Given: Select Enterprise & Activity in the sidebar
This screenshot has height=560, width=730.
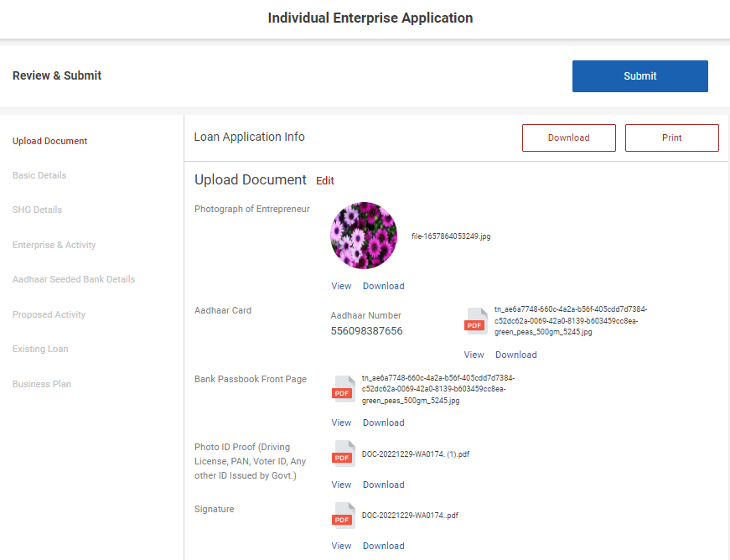Looking at the screenshot, I should click(x=54, y=245).
